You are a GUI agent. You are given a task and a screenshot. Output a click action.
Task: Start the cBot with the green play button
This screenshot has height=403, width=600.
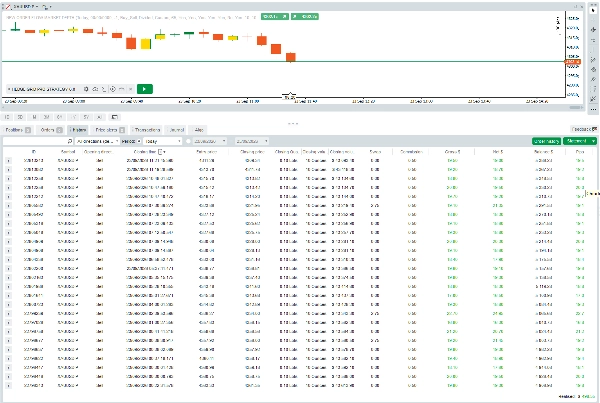point(145,89)
